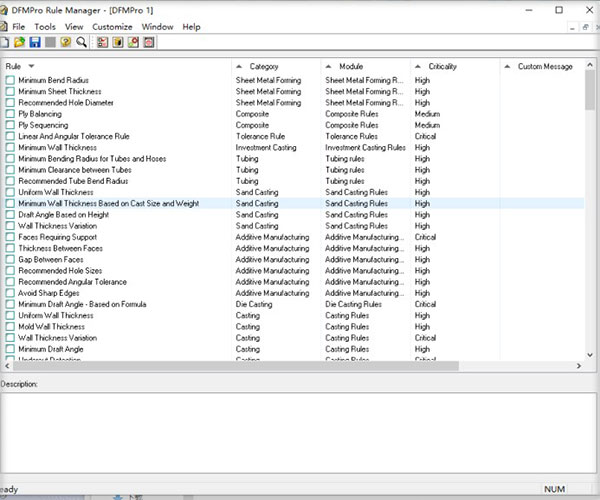Click the yellow-and-black toolbar icon
The width and height of the screenshot is (600, 500).
[118, 42]
